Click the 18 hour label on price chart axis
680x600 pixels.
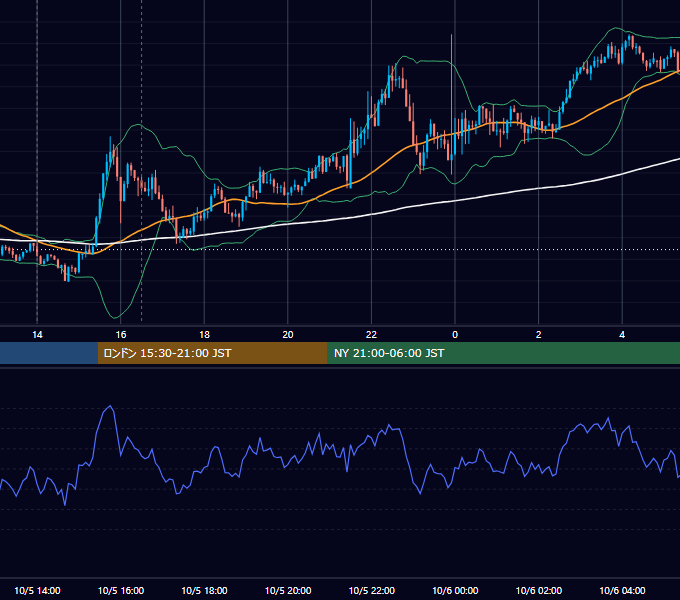pyautogui.click(x=204, y=335)
